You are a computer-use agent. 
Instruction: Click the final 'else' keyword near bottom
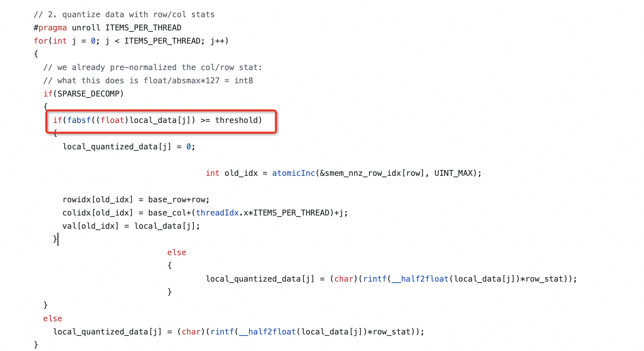(x=53, y=319)
